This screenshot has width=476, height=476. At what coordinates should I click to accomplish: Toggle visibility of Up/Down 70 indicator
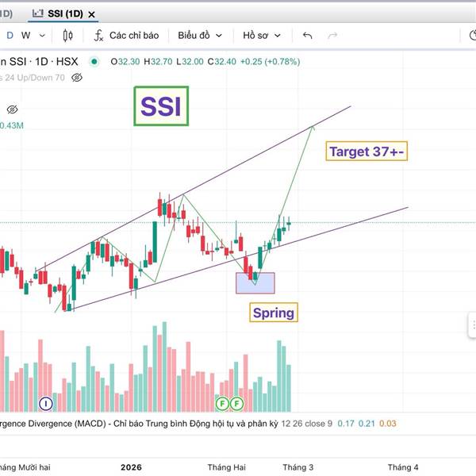pos(77,78)
